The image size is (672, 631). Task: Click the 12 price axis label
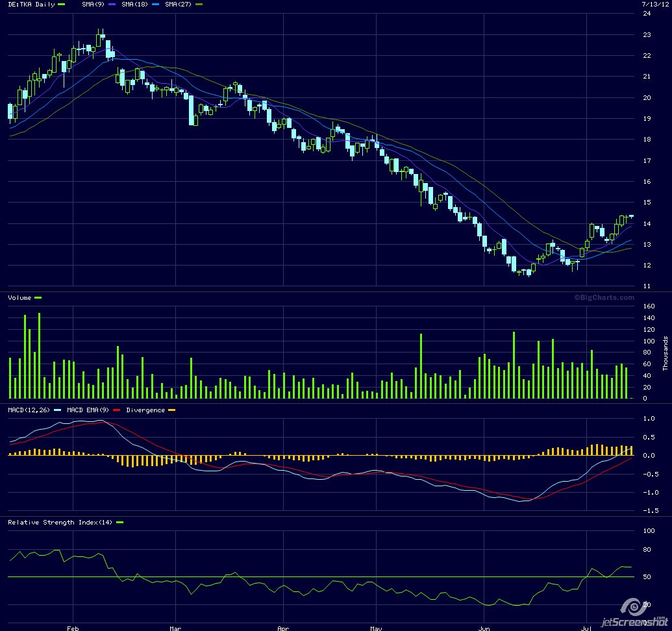(x=647, y=265)
